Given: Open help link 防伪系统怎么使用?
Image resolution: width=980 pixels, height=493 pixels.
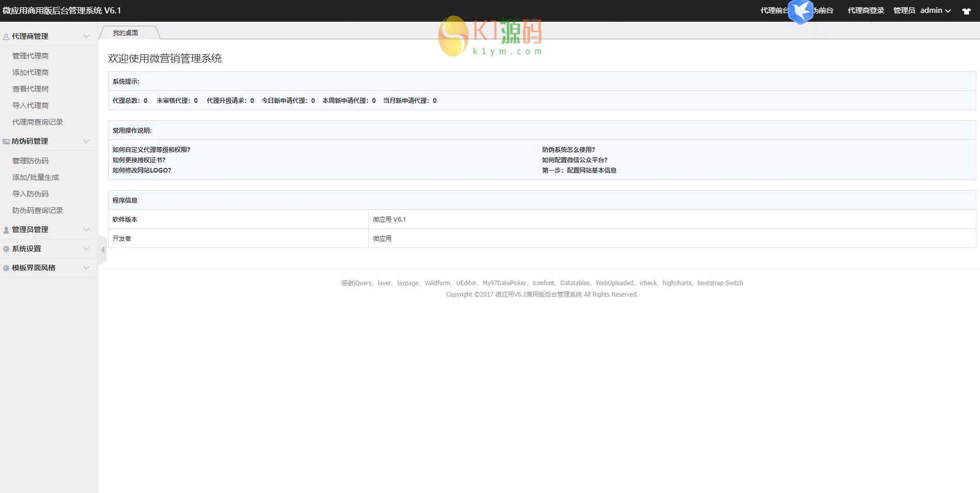Looking at the screenshot, I should click(568, 150).
